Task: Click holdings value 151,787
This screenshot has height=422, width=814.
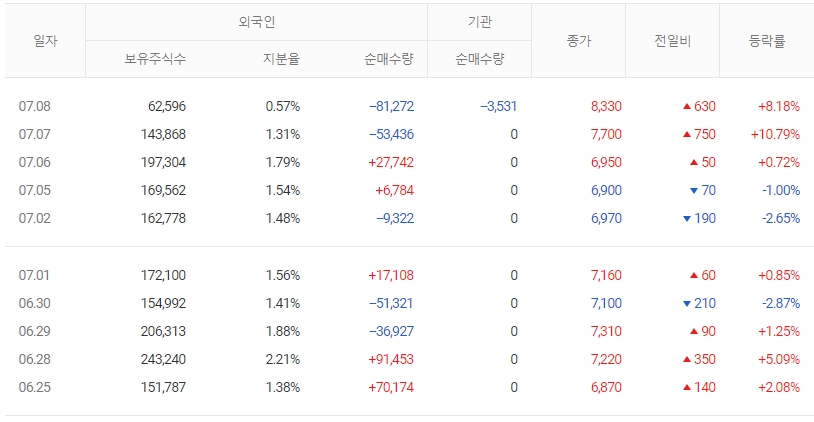Action: pyautogui.click(x=163, y=387)
